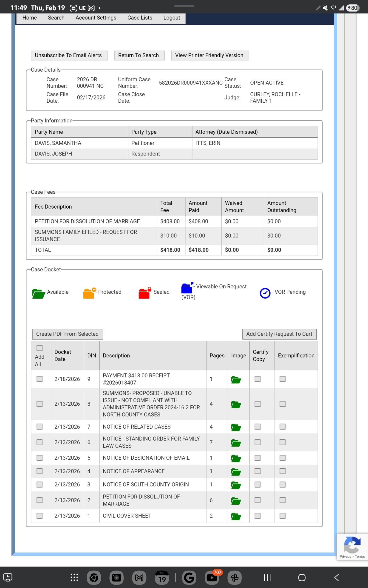This screenshot has width=368, height=588.
Task: Enable Exemplification for Notice of South County Origin
Action: tap(282, 484)
